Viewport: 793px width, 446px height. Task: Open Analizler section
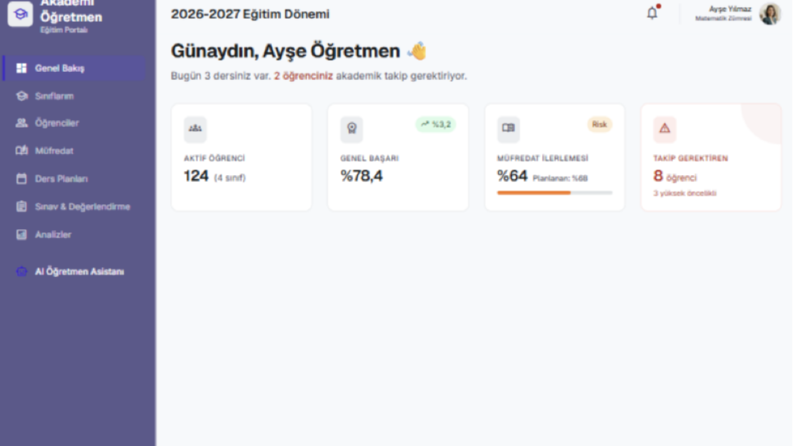(x=74, y=235)
